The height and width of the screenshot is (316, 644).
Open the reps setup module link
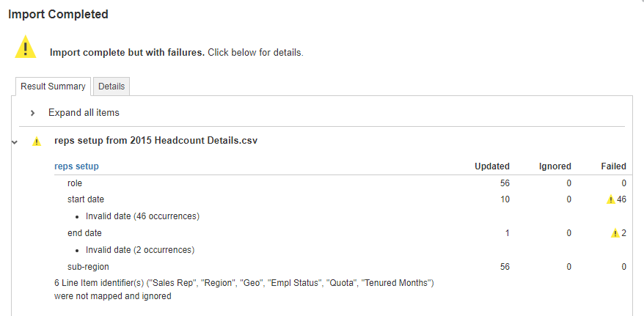76,166
